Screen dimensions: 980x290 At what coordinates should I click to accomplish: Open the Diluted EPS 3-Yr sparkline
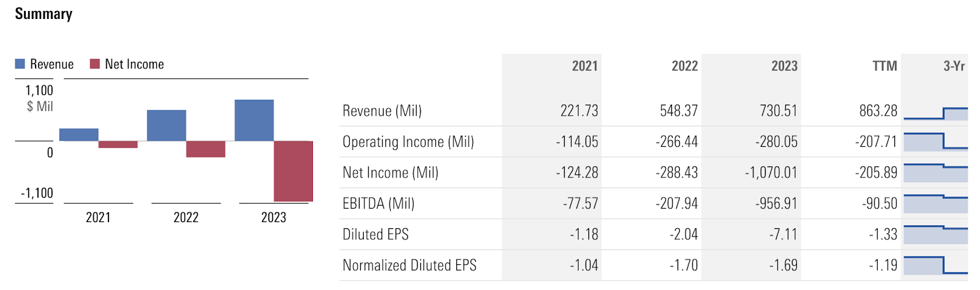935,234
